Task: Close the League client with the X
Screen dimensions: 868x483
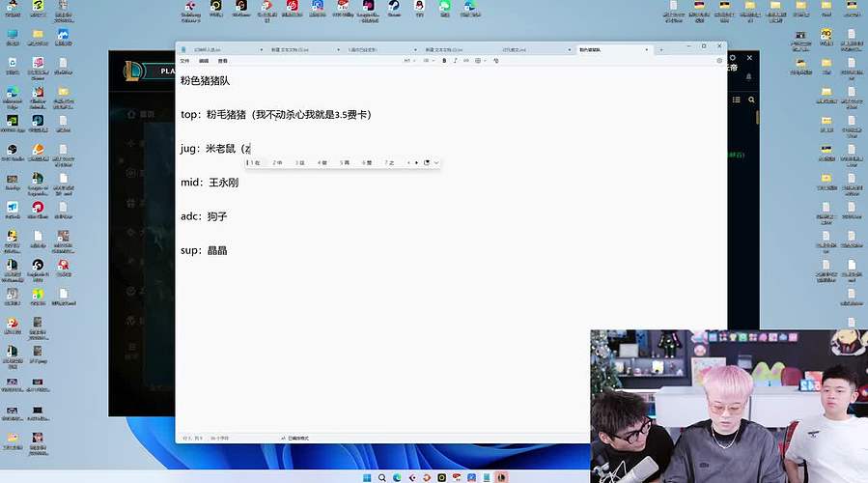Action: pos(749,58)
